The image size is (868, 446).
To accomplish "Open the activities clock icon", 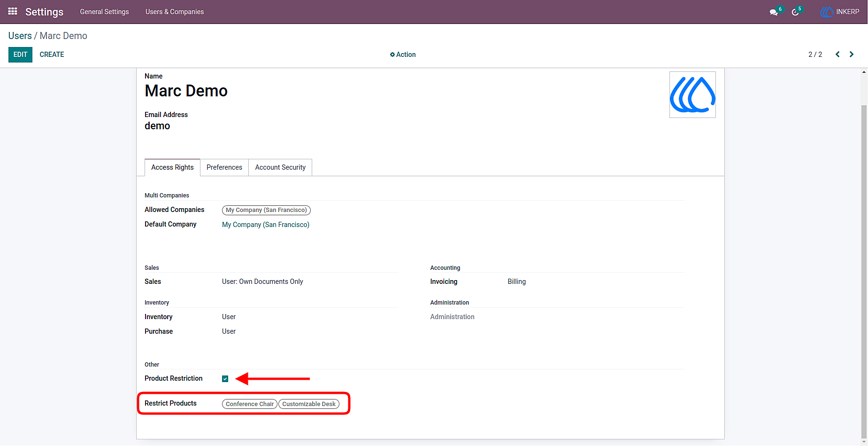I will coord(795,12).
